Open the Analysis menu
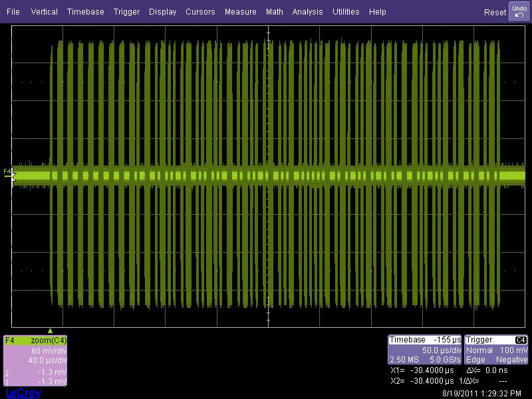Image resolution: width=532 pixels, height=399 pixels. (x=307, y=12)
